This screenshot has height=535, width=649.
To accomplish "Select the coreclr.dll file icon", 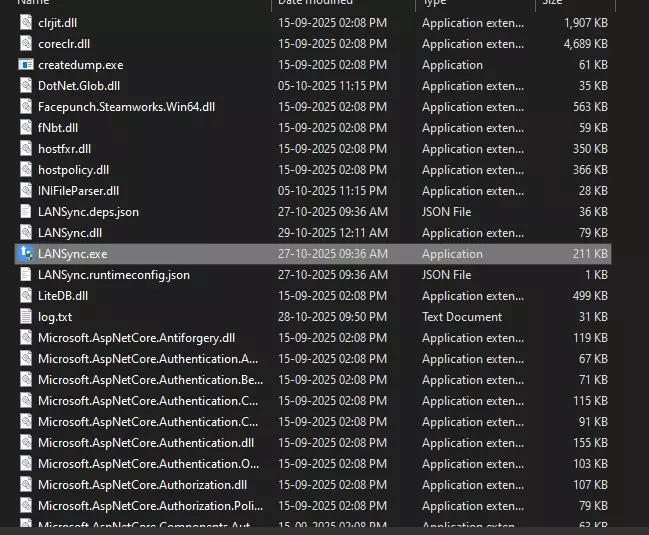I will pos(26,43).
